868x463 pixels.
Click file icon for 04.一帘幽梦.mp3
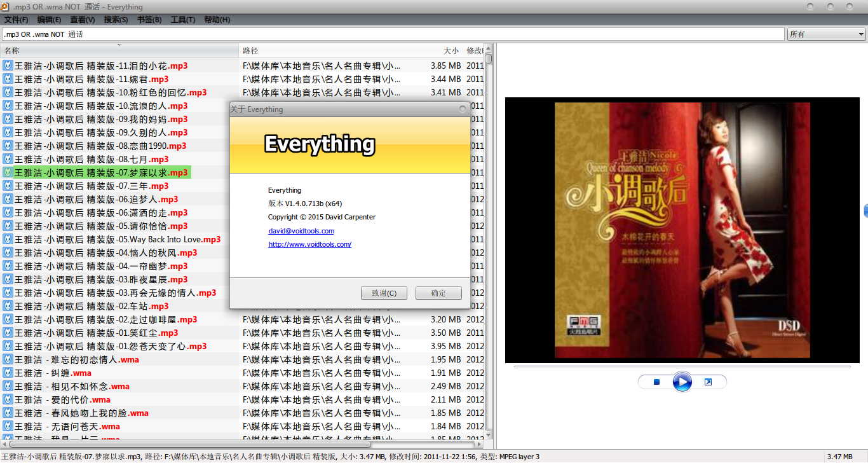click(x=8, y=266)
